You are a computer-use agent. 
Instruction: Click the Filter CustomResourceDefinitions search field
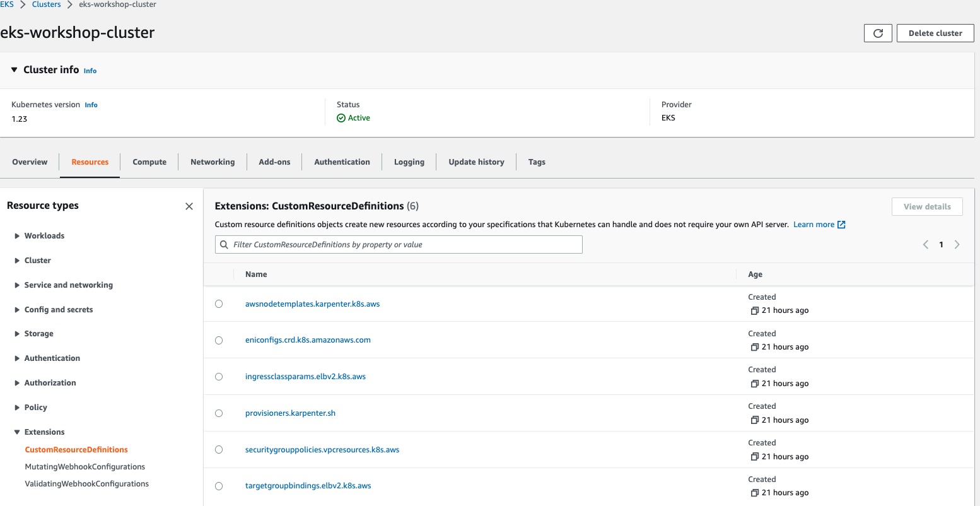[404, 245]
